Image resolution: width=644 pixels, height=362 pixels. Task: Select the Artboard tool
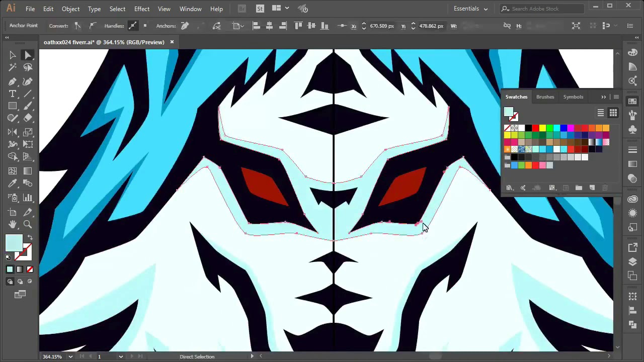(13, 212)
